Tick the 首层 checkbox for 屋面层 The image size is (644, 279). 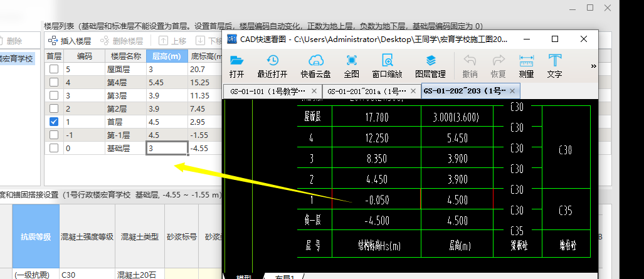click(54, 69)
